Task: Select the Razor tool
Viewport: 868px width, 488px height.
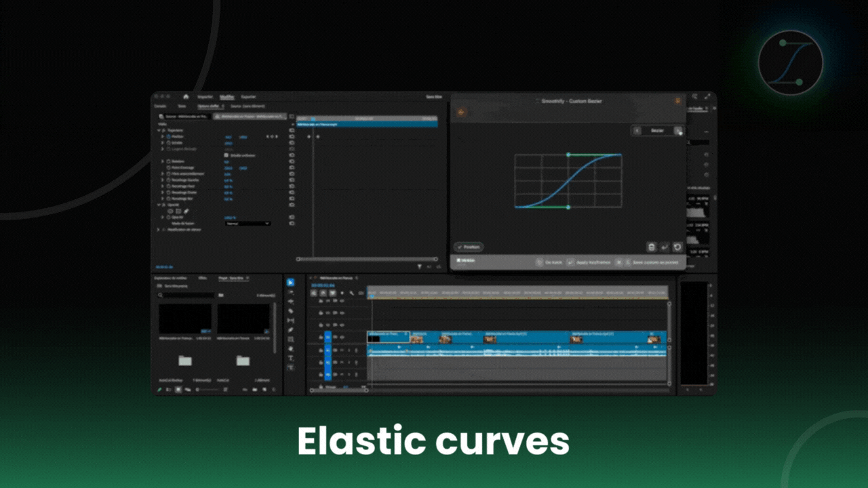Action: pyautogui.click(x=290, y=310)
